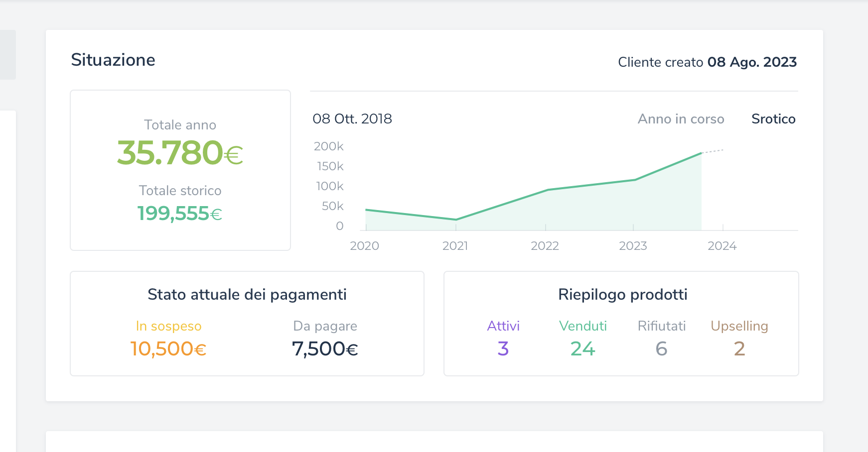
Task: Click the Totale storico 199,555€ amount
Action: (x=180, y=214)
